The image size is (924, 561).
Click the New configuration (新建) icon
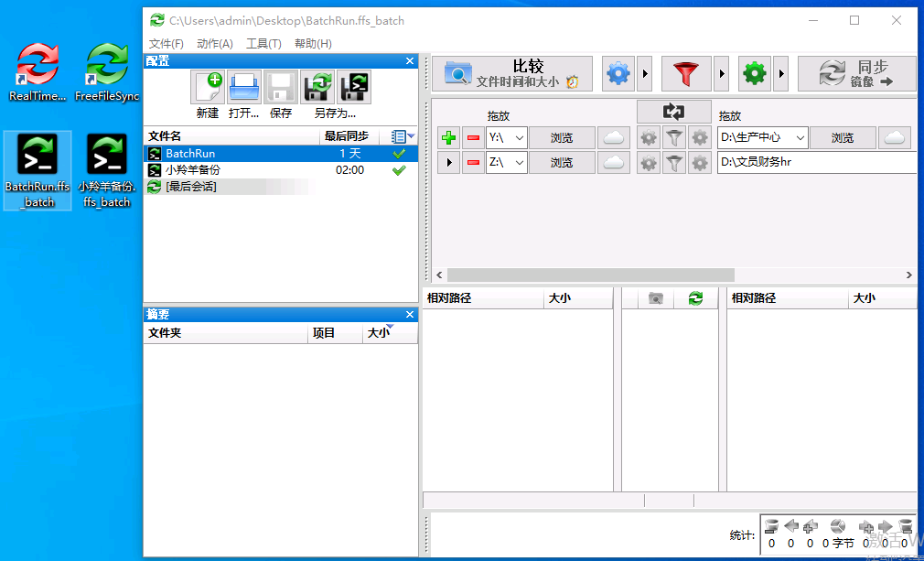point(208,88)
